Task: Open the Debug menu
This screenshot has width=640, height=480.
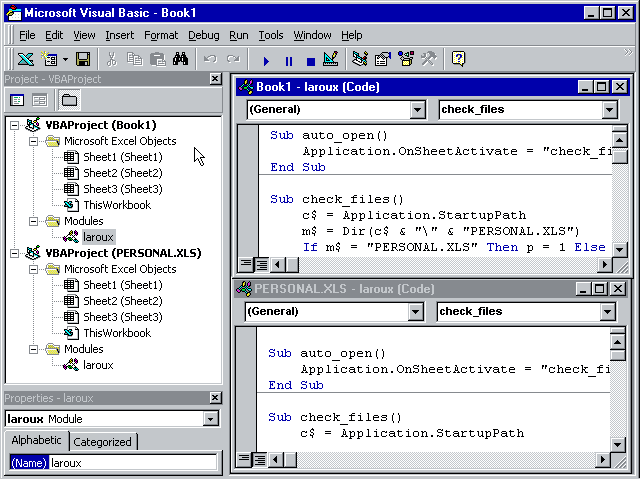Action: point(203,36)
